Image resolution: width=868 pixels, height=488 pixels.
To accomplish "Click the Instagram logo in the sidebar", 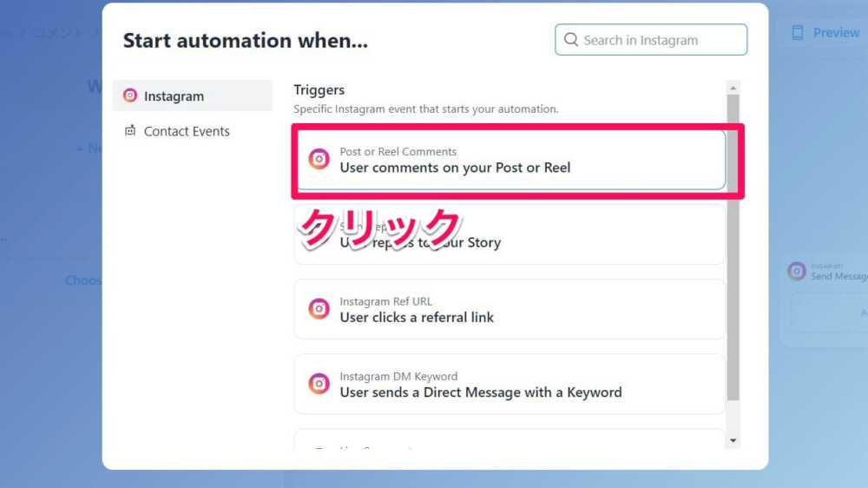I will (x=130, y=96).
